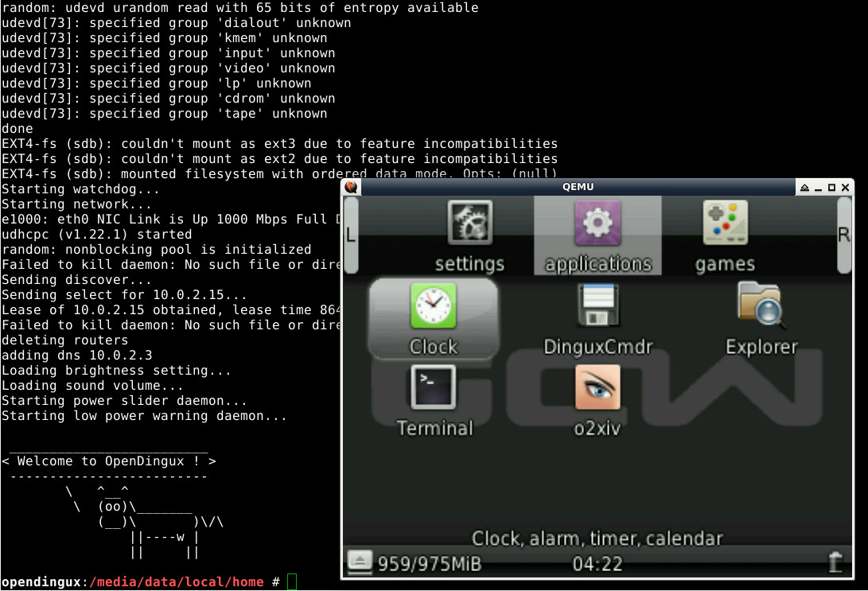
Task: Click the QEMU window title bar
Action: point(578,188)
